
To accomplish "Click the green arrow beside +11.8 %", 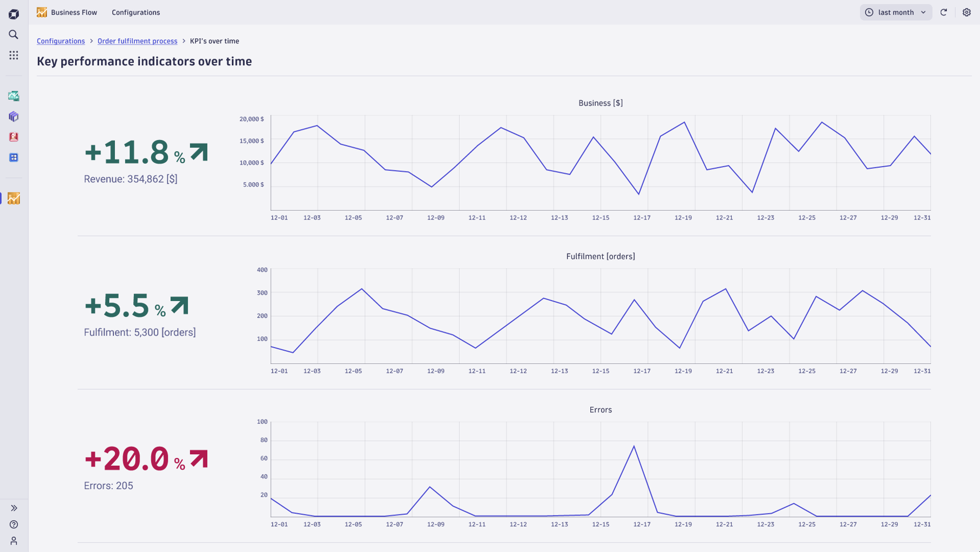I will [x=199, y=152].
